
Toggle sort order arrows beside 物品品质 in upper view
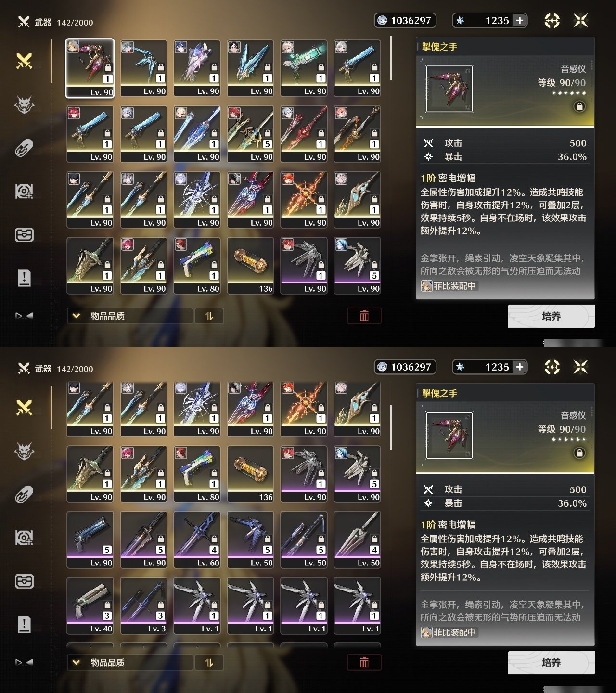(209, 316)
